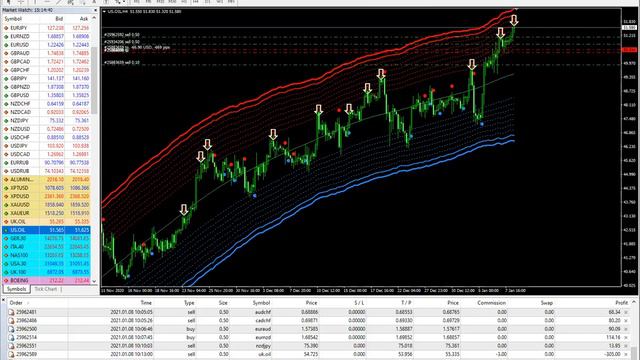Click the US.OIL symbol direction icon
640x360 pixels.
[x=6, y=230]
